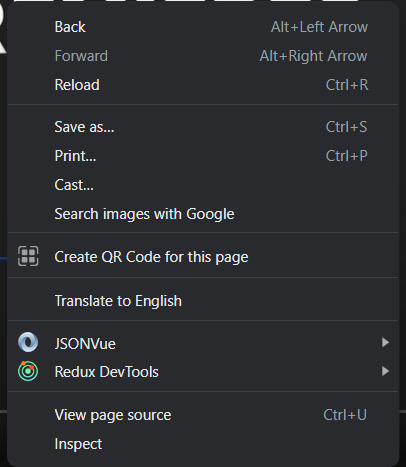Click the JSONVue extension icon

pyautogui.click(x=28, y=342)
